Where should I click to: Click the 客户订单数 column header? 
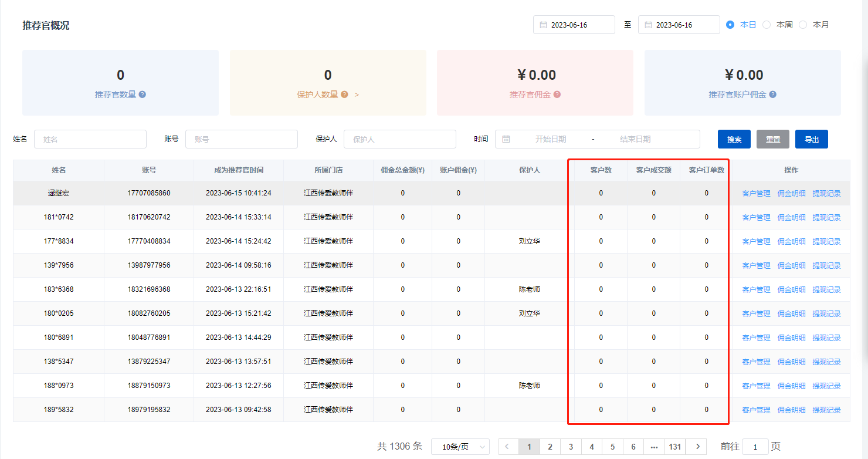pyautogui.click(x=707, y=170)
